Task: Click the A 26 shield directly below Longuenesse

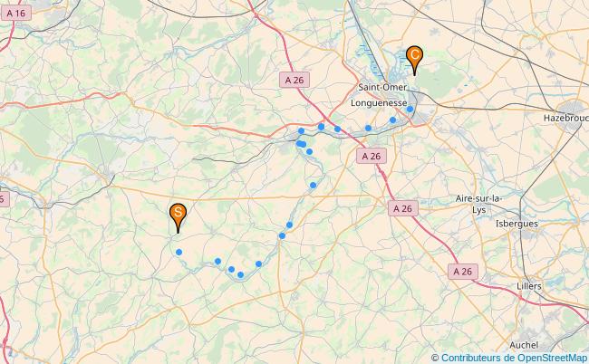Action: 372,156
